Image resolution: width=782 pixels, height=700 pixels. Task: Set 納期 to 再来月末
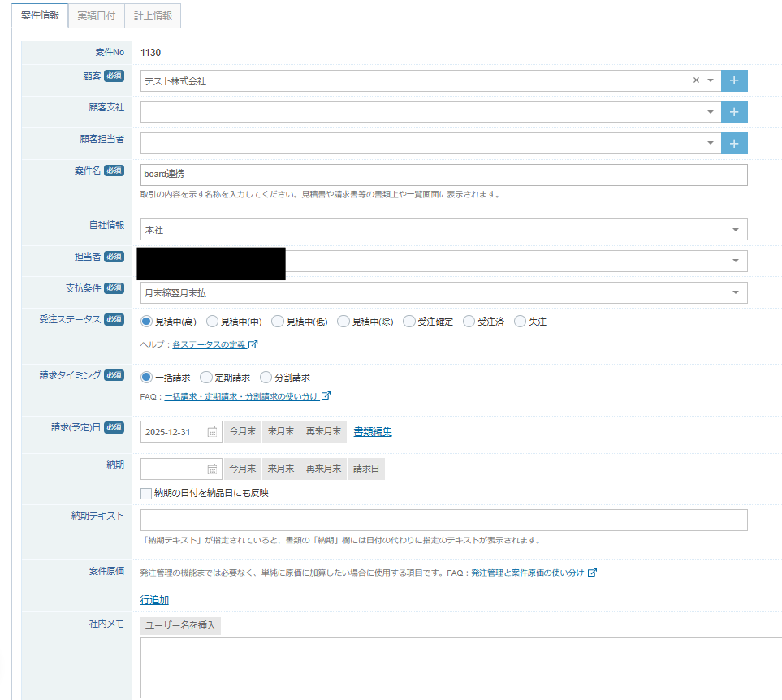(324, 469)
